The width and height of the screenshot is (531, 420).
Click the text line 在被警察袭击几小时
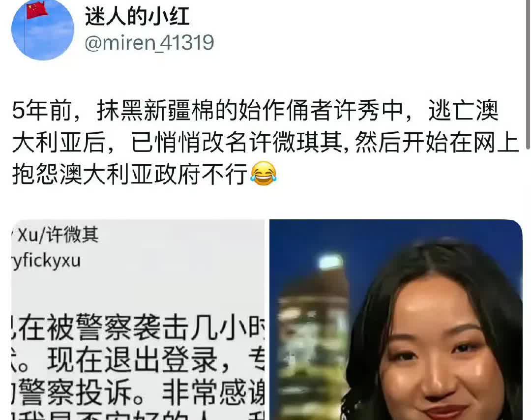point(138,327)
